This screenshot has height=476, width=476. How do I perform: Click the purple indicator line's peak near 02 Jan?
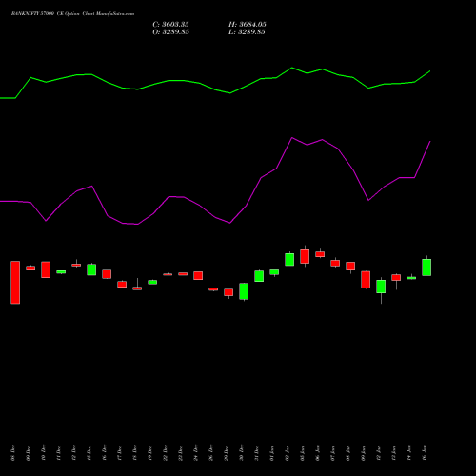(292, 138)
